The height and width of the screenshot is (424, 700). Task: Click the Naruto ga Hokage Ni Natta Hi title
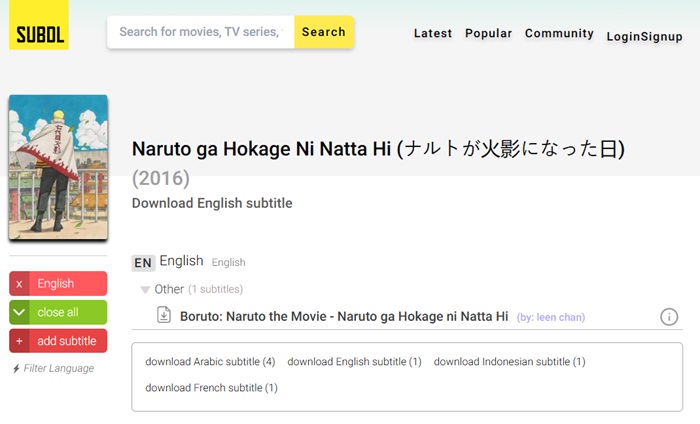pos(378,149)
